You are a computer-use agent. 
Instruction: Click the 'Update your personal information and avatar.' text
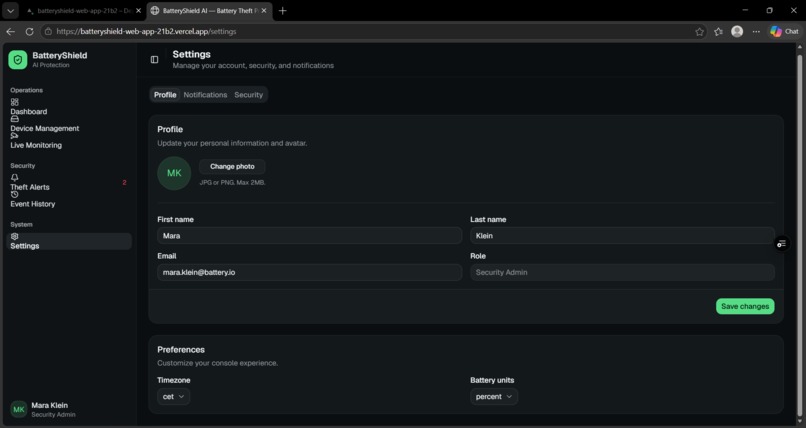tap(232, 143)
